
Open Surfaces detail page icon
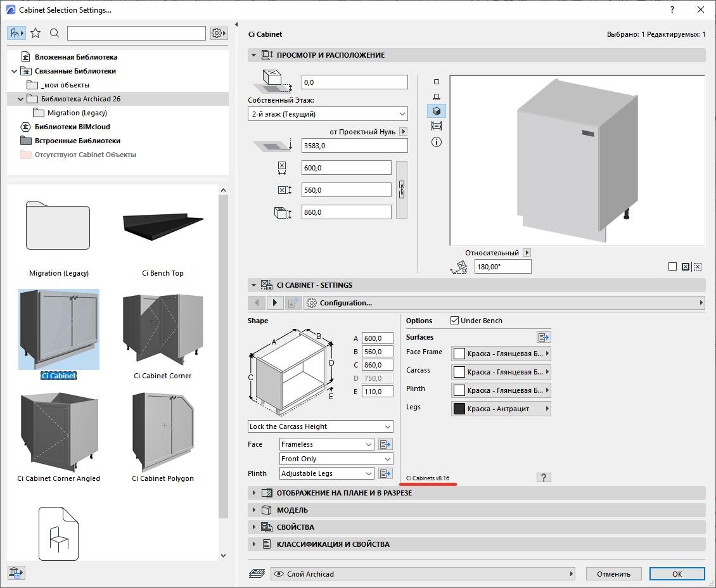tap(544, 337)
